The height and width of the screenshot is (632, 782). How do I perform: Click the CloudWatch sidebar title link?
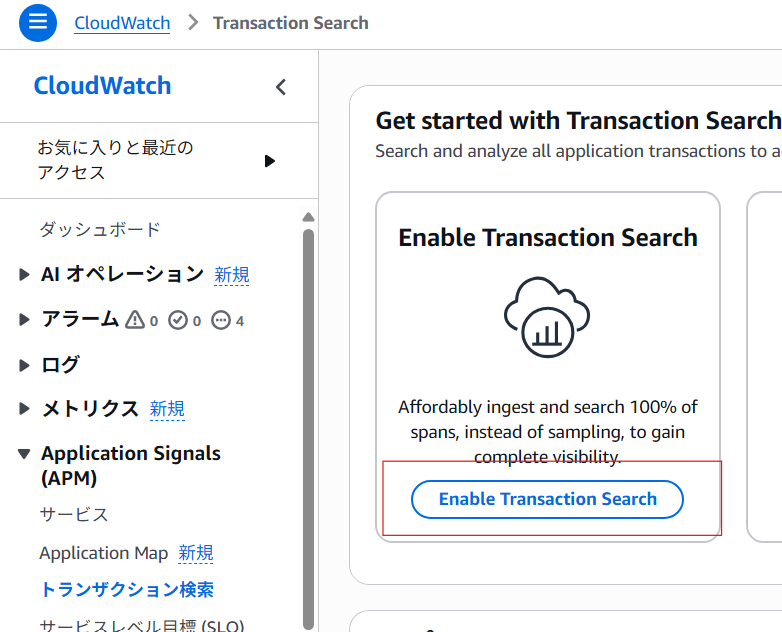pos(102,86)
